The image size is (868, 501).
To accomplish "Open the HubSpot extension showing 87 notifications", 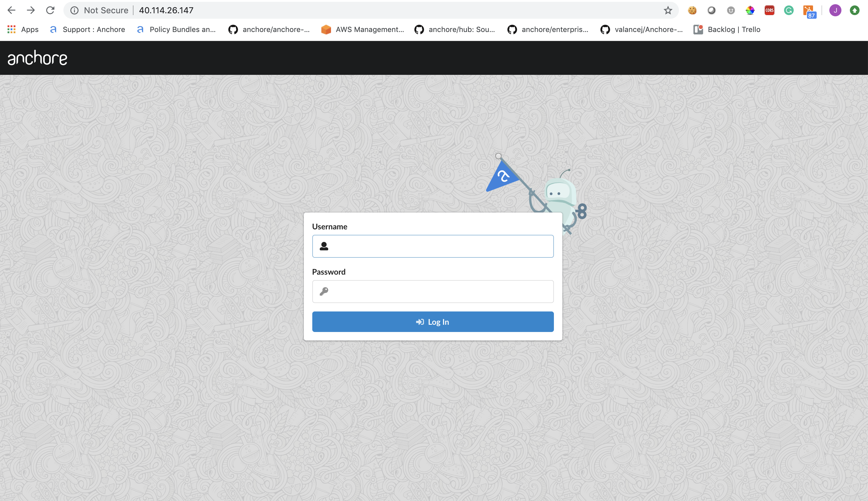I will 808,10.
